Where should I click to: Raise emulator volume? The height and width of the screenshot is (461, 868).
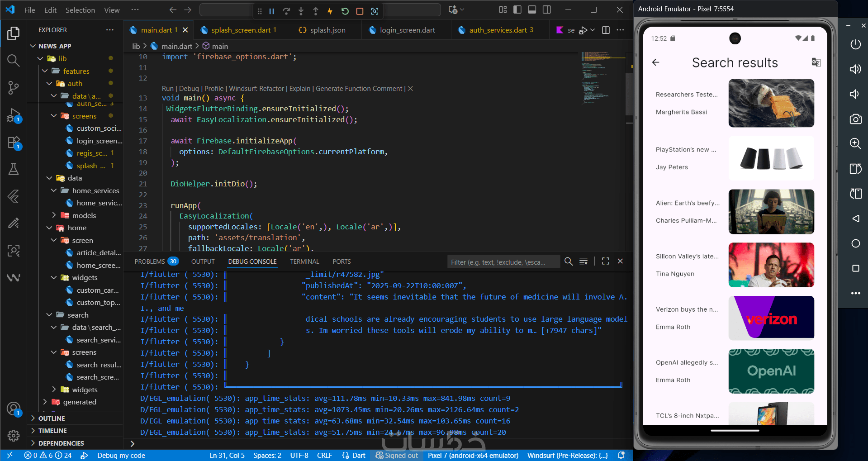(855, 69)
